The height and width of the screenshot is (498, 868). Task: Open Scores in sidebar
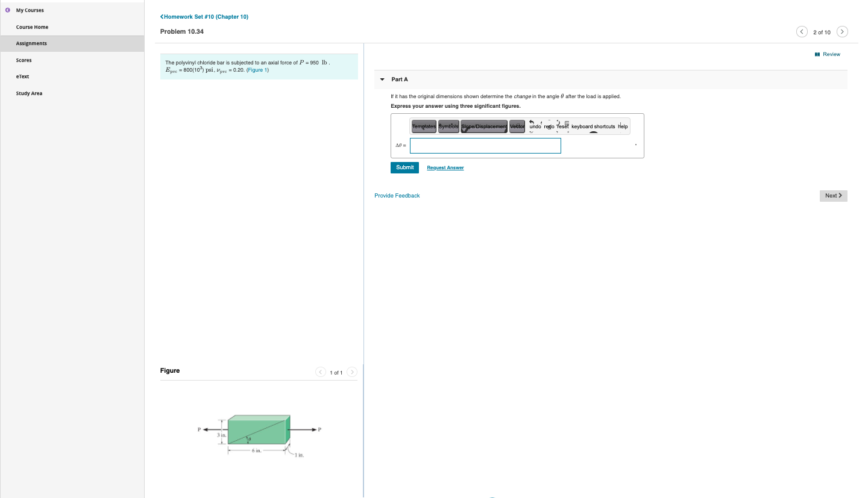click(x=24, y=60)
